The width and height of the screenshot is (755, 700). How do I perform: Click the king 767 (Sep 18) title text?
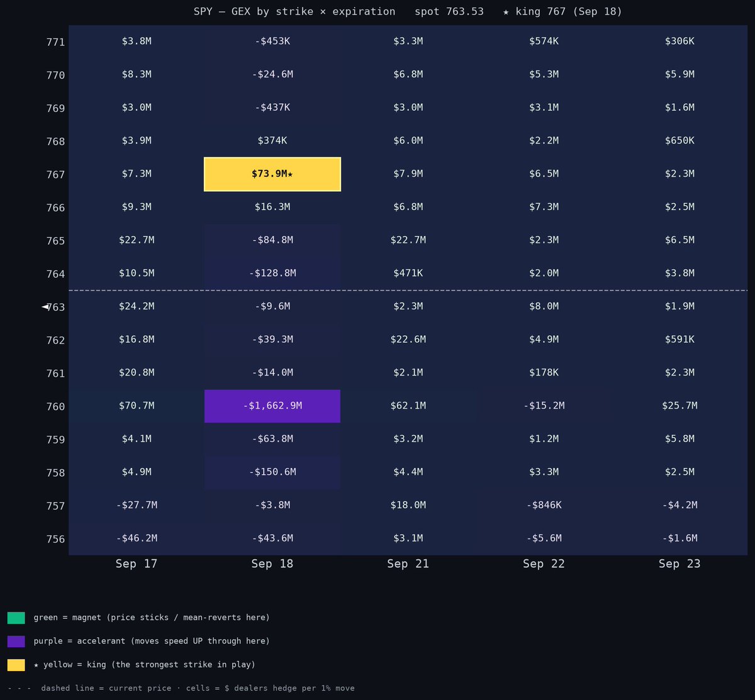pyautogui.click(x=569, y=12)
